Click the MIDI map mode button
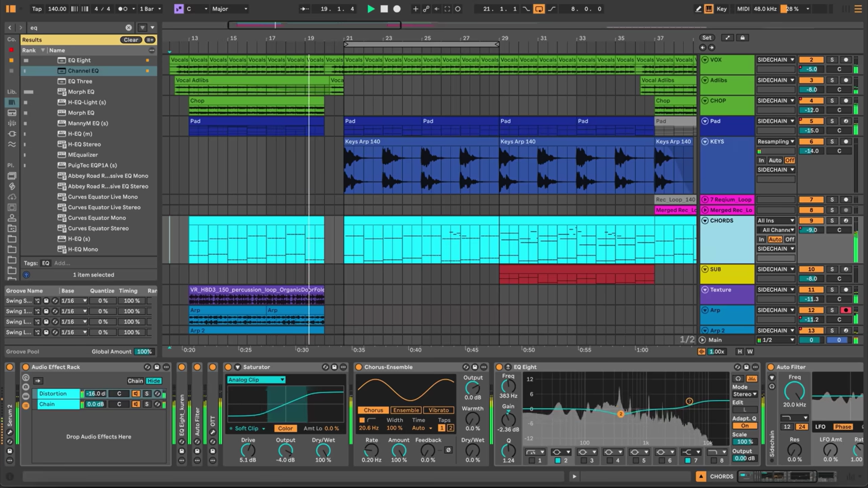Screen dimensions: 868x488 tap(743, 9)
